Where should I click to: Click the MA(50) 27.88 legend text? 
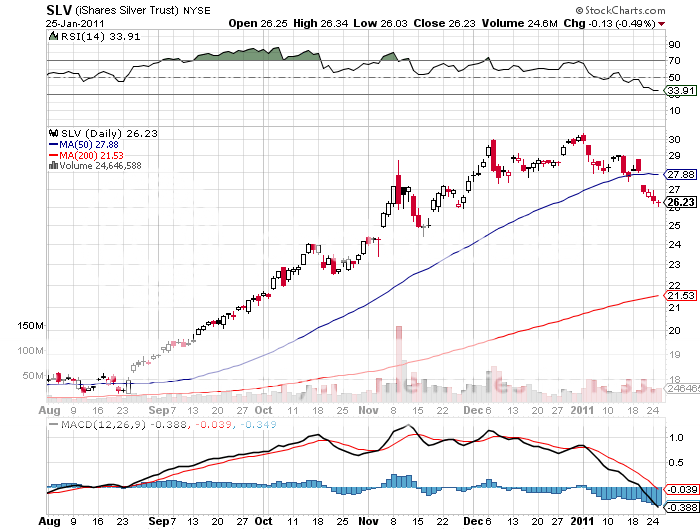(x=89, y=145)
